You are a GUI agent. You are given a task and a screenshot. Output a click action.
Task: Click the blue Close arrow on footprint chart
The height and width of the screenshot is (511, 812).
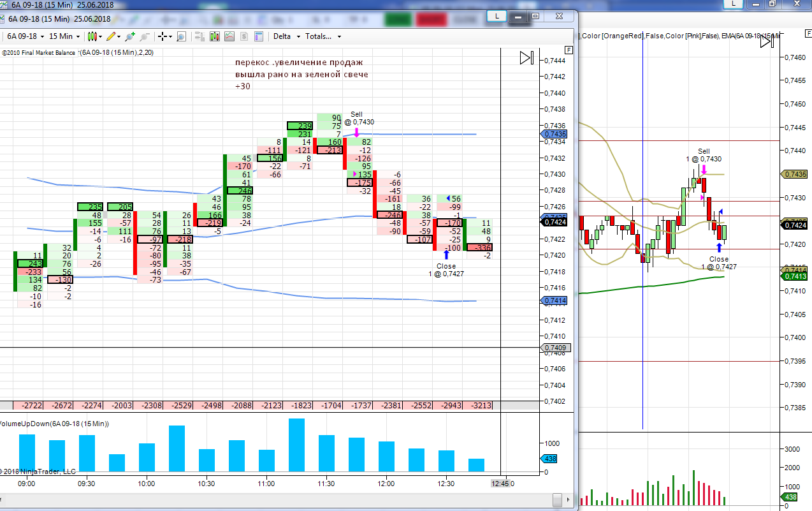point(446,255)
